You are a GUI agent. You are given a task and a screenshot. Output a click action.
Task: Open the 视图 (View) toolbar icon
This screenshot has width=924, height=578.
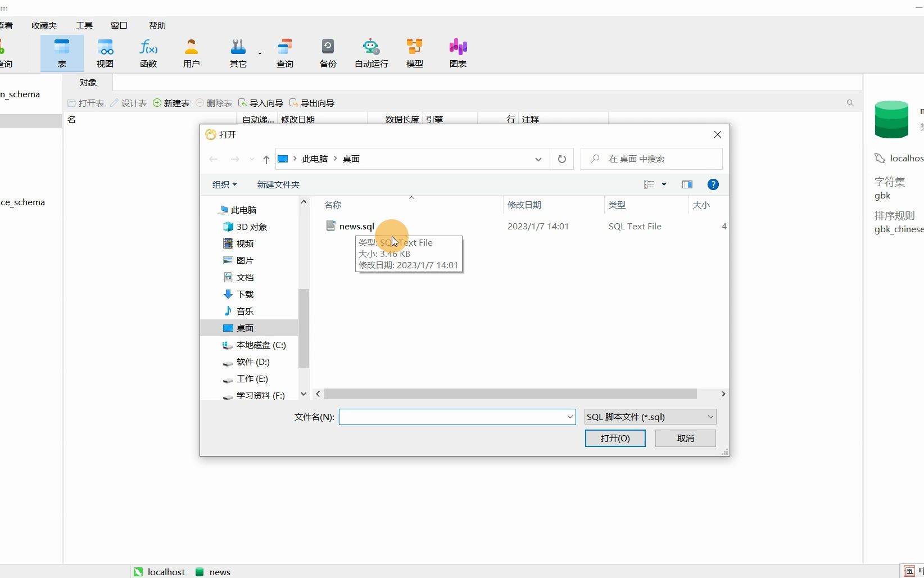(x=105, y=53)
